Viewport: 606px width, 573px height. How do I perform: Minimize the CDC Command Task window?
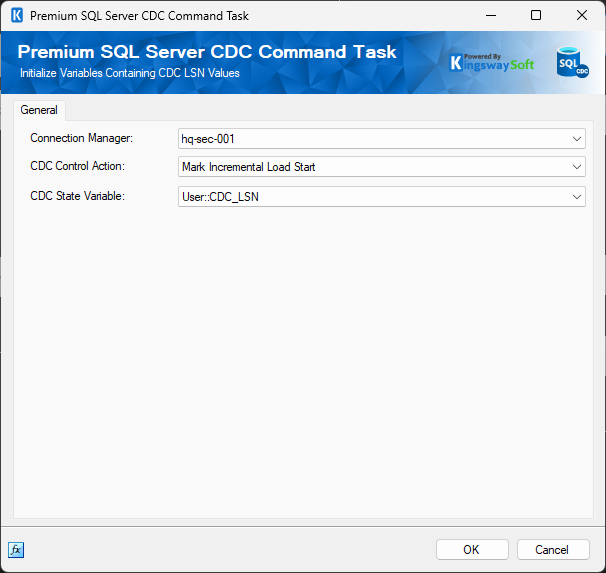coord(491,15)
